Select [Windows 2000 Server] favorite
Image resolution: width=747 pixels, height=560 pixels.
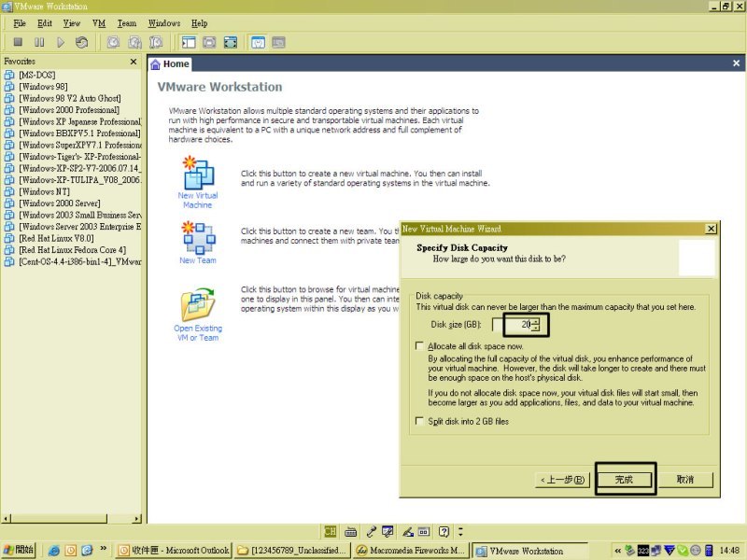pos(60,203)
